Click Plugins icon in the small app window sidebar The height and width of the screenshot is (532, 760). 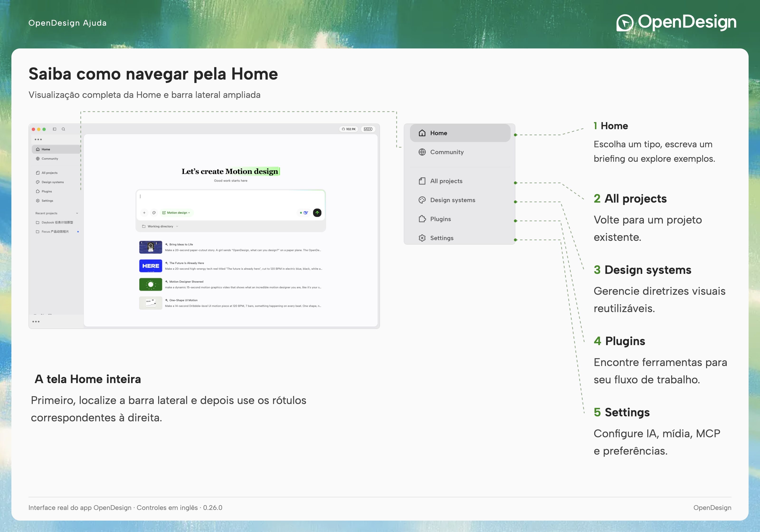[38, 191]
